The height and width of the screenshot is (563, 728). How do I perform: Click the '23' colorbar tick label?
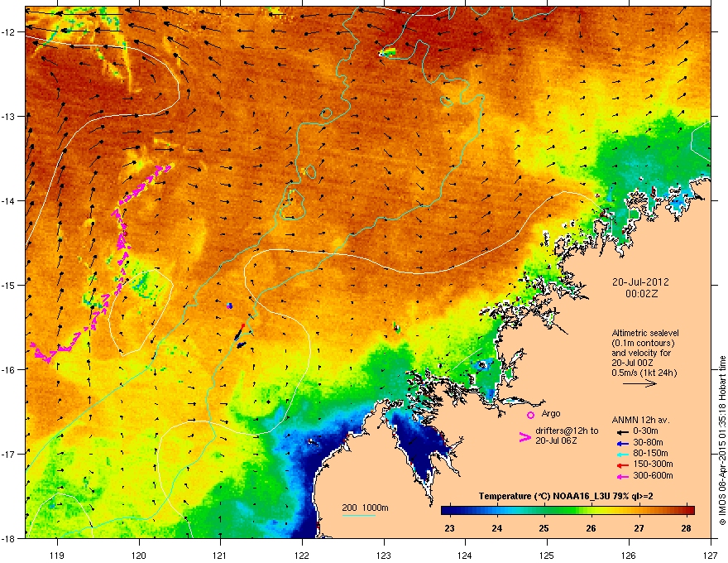449,528
